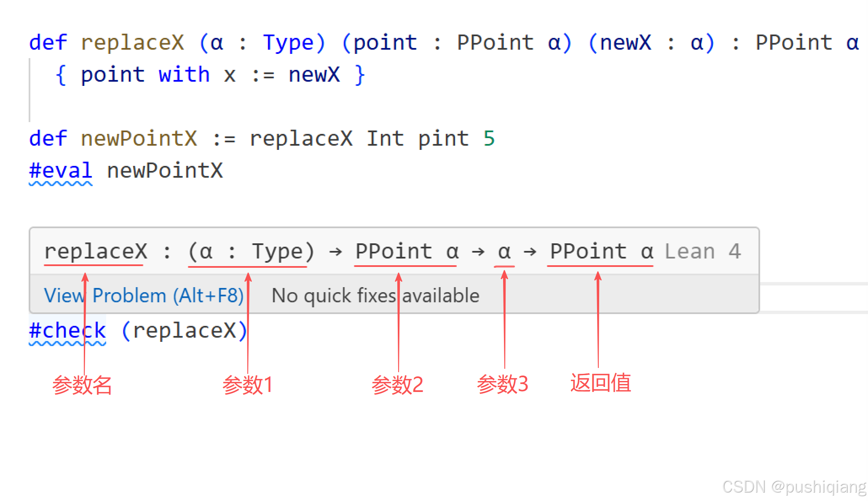Select the #check keyword with squiggly underline
Image resolution: width=868 pixels, height=501 pixels.
[67, 330]
